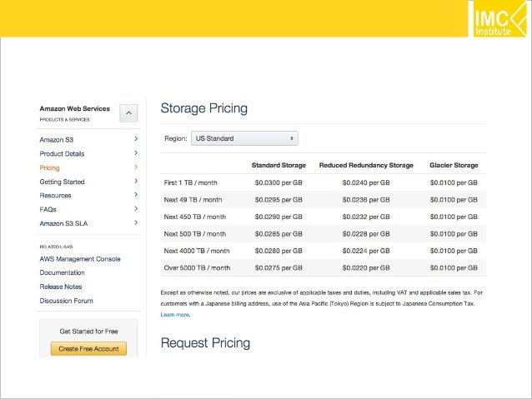
Task: Click the chevron next to Getting Started
Action: click(x=136, y=181)
